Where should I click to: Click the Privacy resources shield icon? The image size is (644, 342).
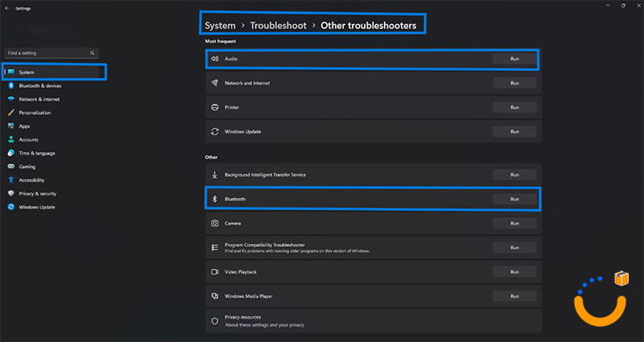(x=215, y=321)
